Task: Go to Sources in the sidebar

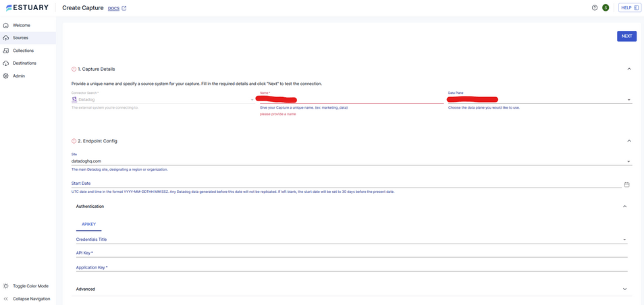Action: click(x=20, y=38)
